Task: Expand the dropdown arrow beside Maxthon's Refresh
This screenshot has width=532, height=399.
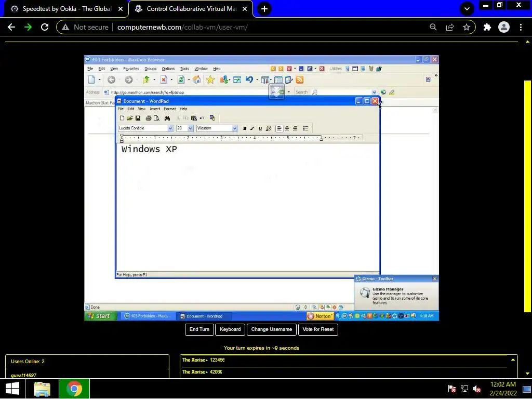Action: point(189,79)
